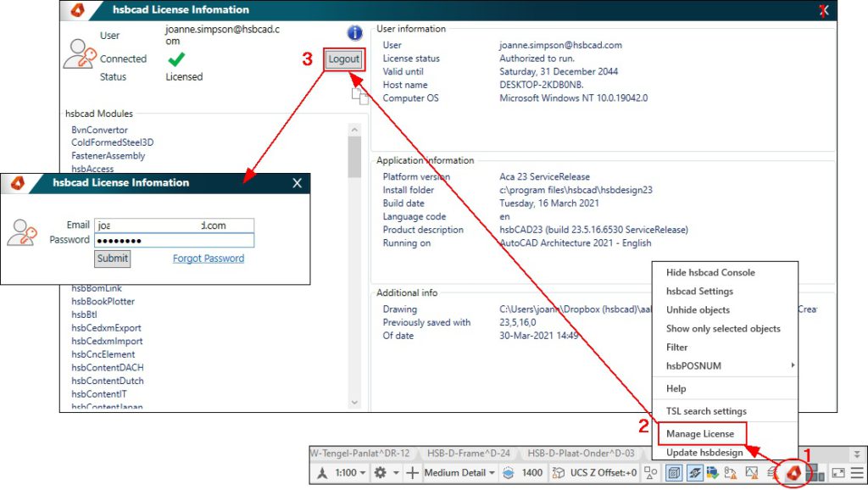Select FastenerAssembly module
Image resolution: width=868 pixels, height=490 pixels.
(x=108, y=156)
